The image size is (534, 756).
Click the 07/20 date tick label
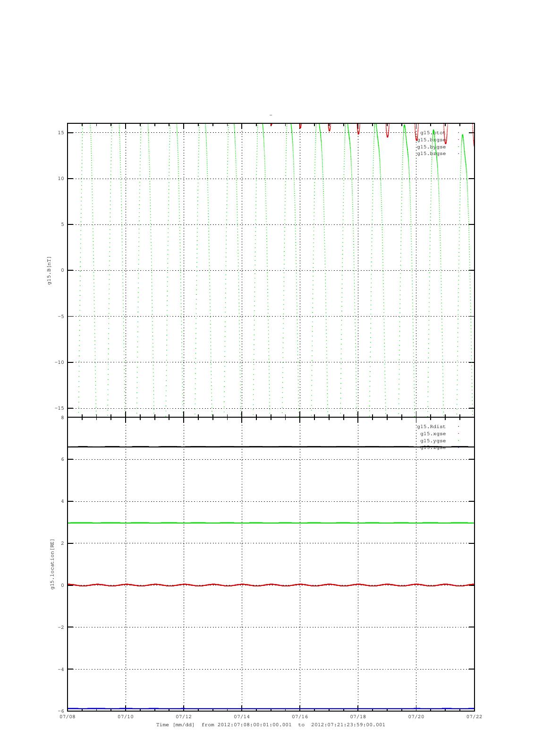pyautogui.click(x=416, y=717)
